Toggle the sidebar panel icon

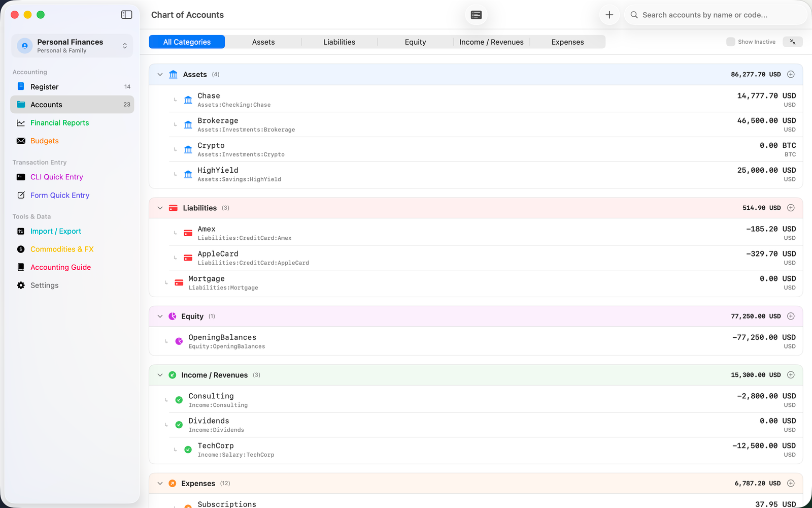[127, 15]
